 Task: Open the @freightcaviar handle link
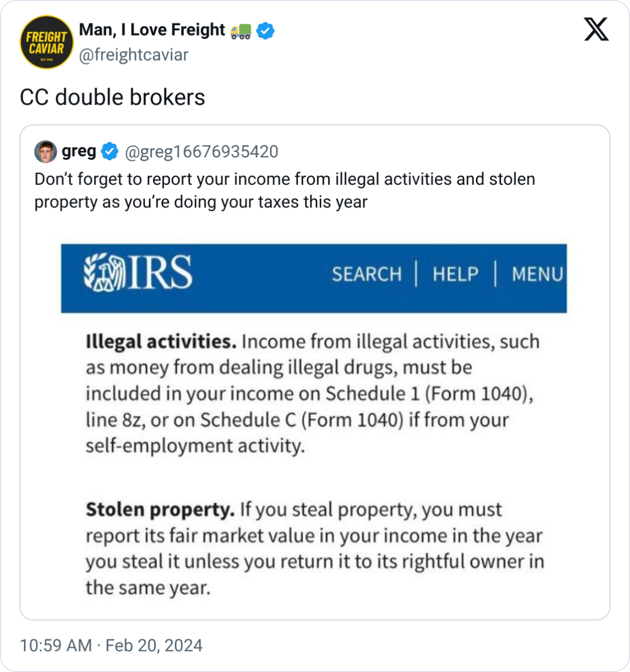point(133,55)
